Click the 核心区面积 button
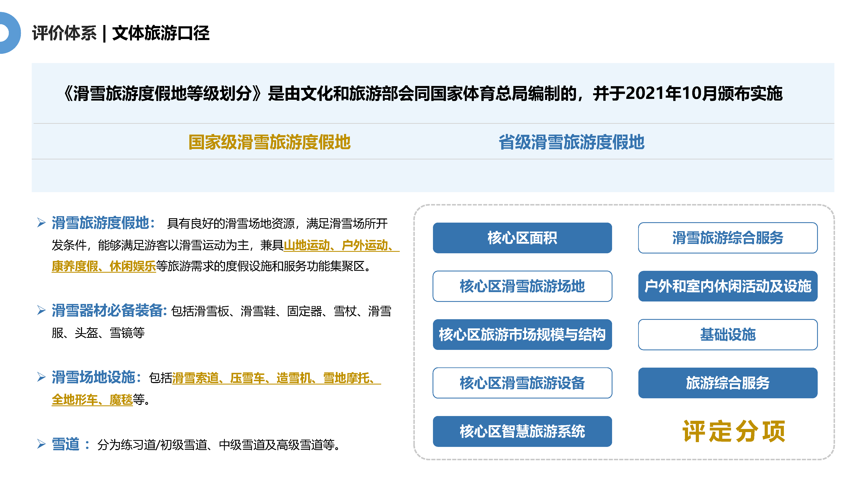 pos(522,238)
